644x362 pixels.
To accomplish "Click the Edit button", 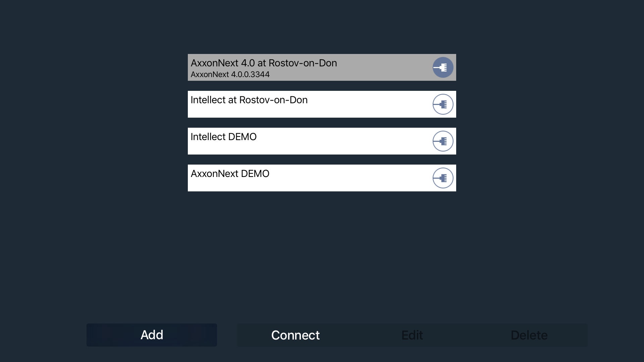I will [x=412, y=335].
